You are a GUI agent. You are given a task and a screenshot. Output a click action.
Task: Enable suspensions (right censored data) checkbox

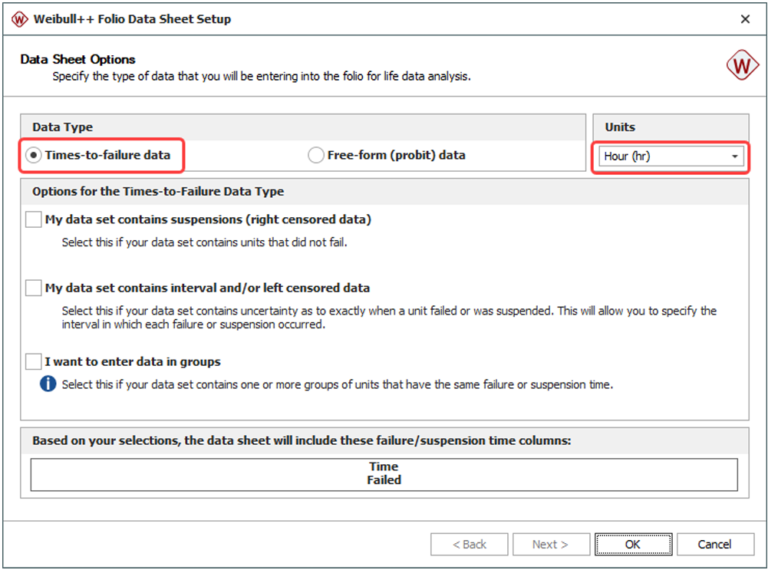tap(33, 219)
